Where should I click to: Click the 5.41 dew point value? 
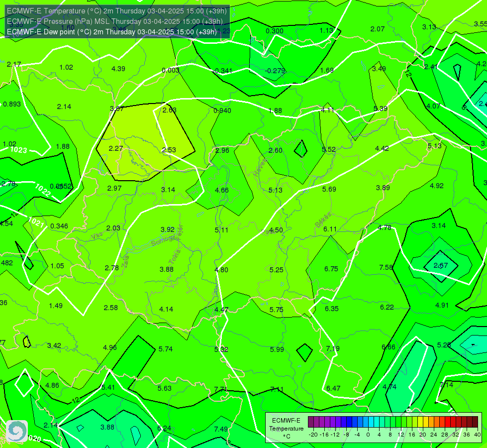(x=108, y=387)
